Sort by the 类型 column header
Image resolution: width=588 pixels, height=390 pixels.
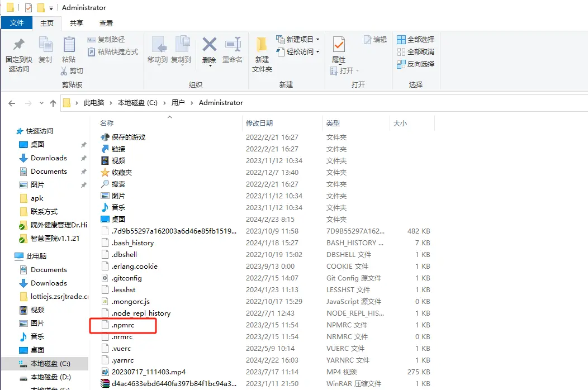click(333, 123)
